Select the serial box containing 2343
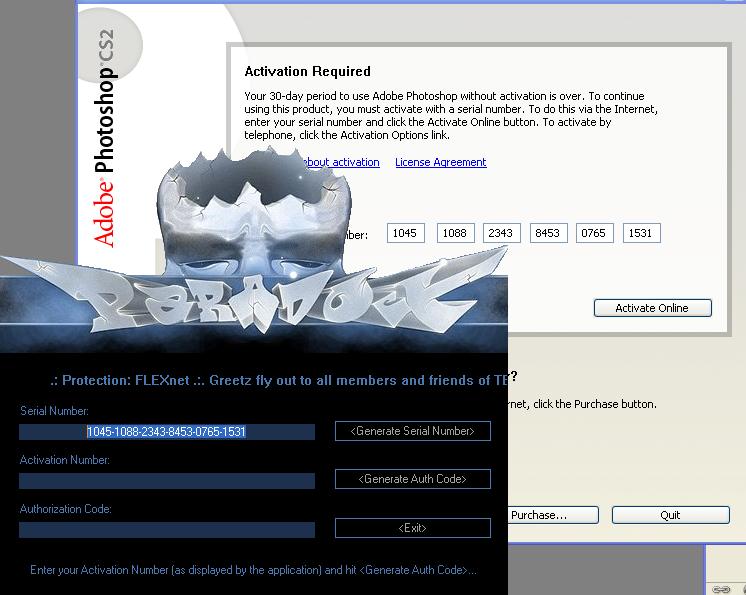The image size is (746, 595). click(x=501, y=233)
